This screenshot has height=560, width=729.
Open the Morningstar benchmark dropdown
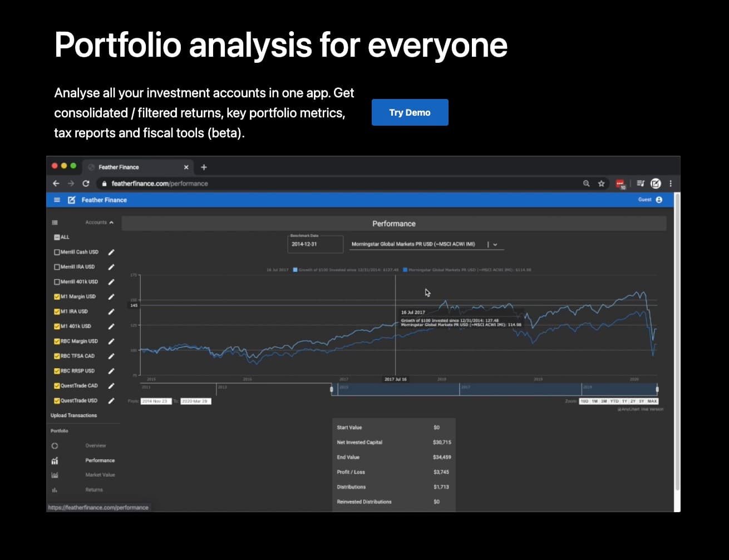point(495,244)
